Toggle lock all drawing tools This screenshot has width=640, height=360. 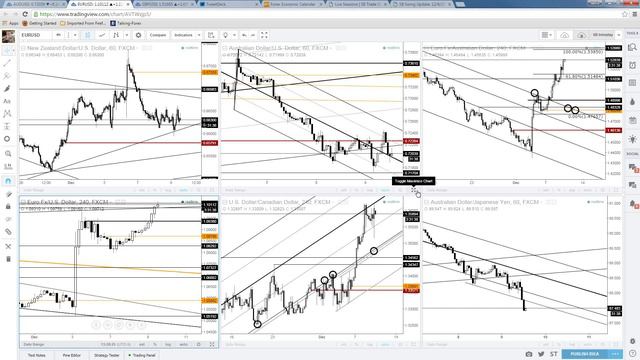8,207
